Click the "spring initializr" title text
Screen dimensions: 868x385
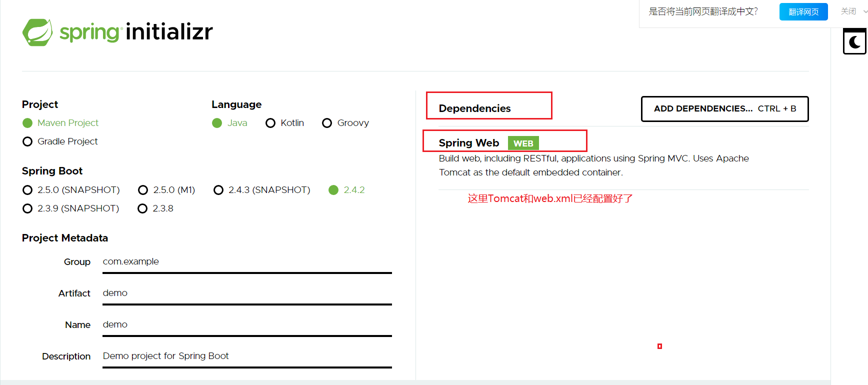(x=136, y=32)
